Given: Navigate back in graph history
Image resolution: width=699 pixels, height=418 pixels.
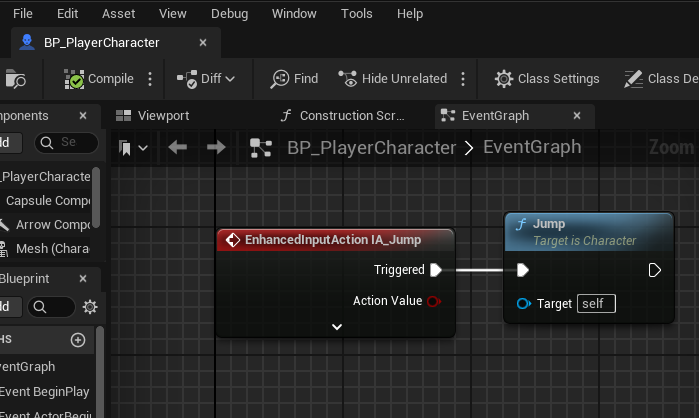Looking at the screenshot, I should pyautogui.click(x=178, y=148).
